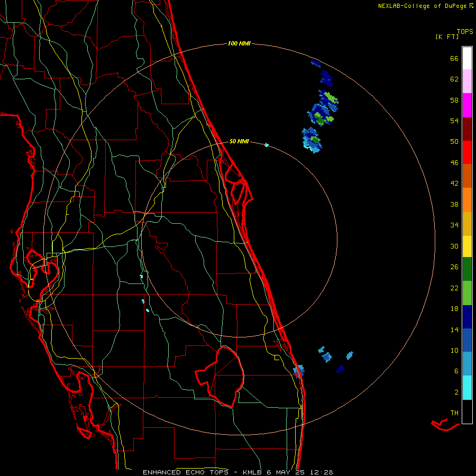Click the dark orange 42 kft swatch
Image resolution: width=476 pixels, height=476 pixels.
point(467,176)
